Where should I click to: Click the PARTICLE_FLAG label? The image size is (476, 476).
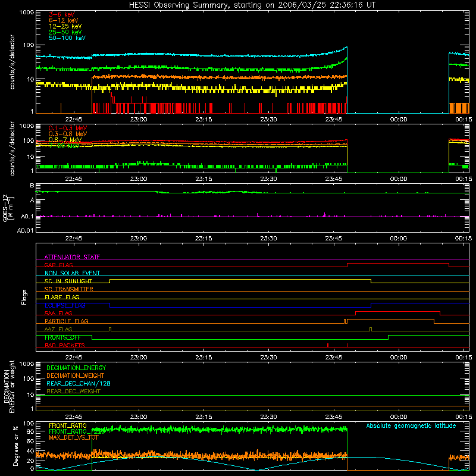click(x=67, y=321)
